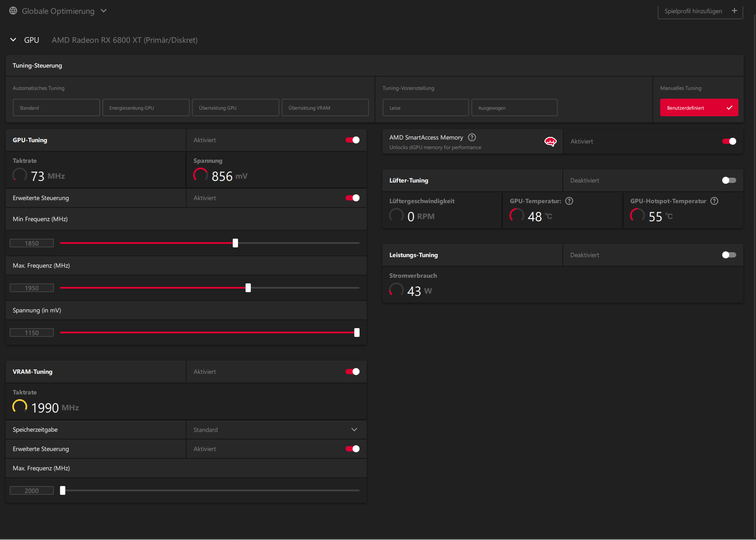The width and height of the screenshot is (756, 540).
Task: Click the VRAM-Tuning heading
Action: [32, 372]
